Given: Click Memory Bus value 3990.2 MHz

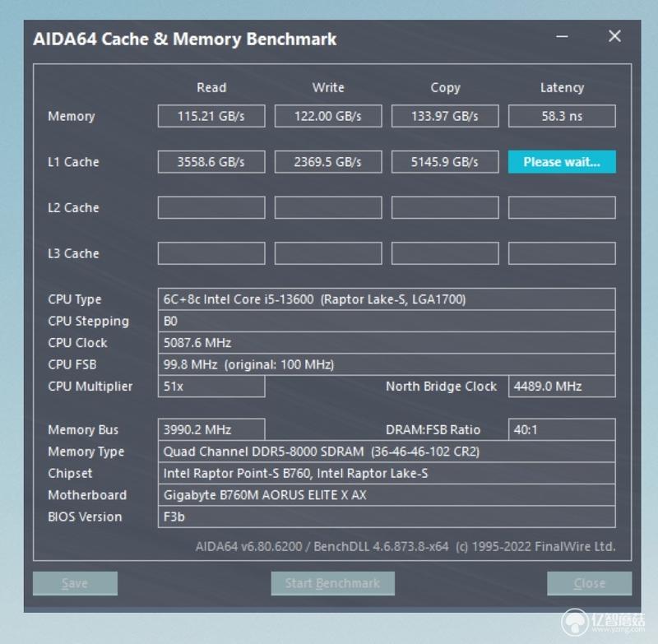Looking at the screenshot, I should coord(211,429).
